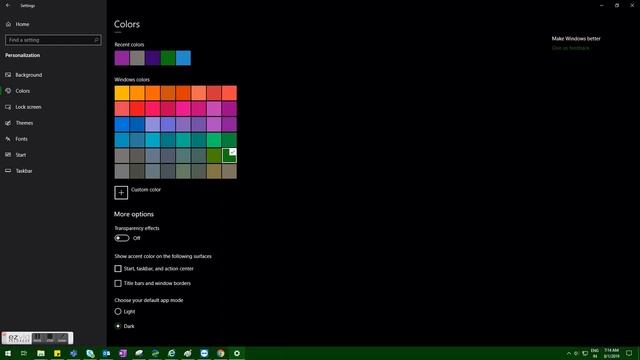Pick the magenta swatch in Recent colors
This screenshot has height=360, width=640.
[x=122, y=58]
